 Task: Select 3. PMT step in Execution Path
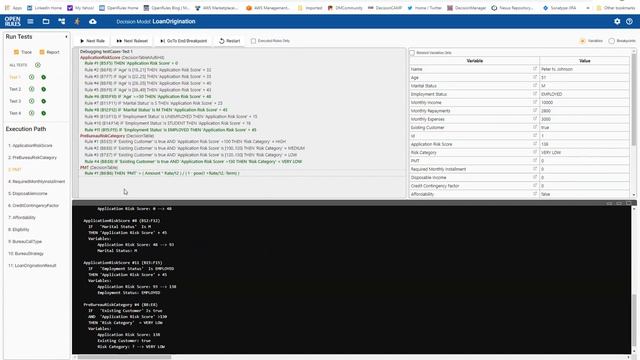coord(15,169)
